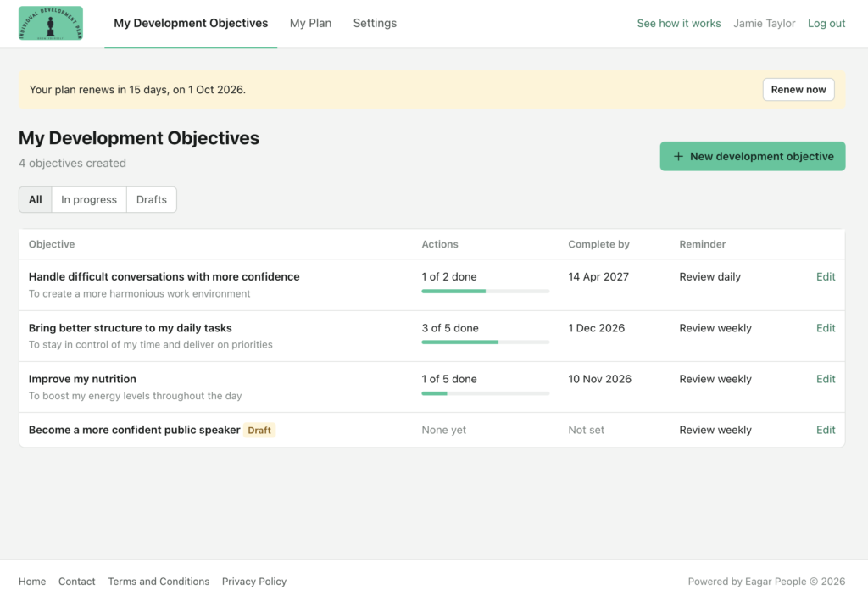868x601 pixels.
Task: Click the Actions column header
Action: pos(440,244)
